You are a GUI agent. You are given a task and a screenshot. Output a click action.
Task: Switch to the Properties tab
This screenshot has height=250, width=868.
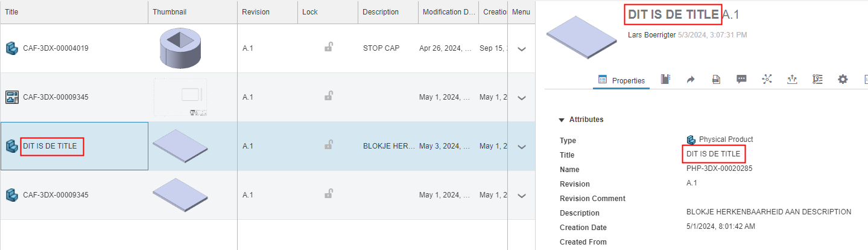click(621, 80)
